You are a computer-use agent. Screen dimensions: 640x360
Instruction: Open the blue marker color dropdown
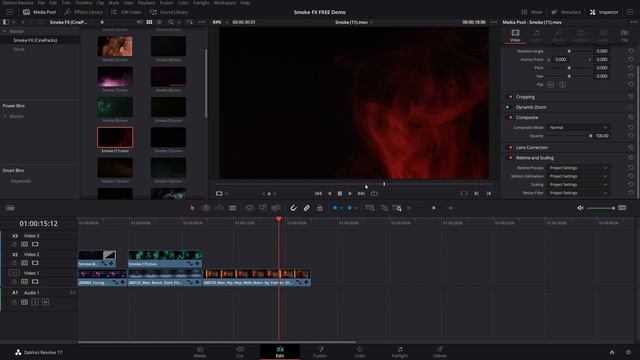[x=356, y=208]
